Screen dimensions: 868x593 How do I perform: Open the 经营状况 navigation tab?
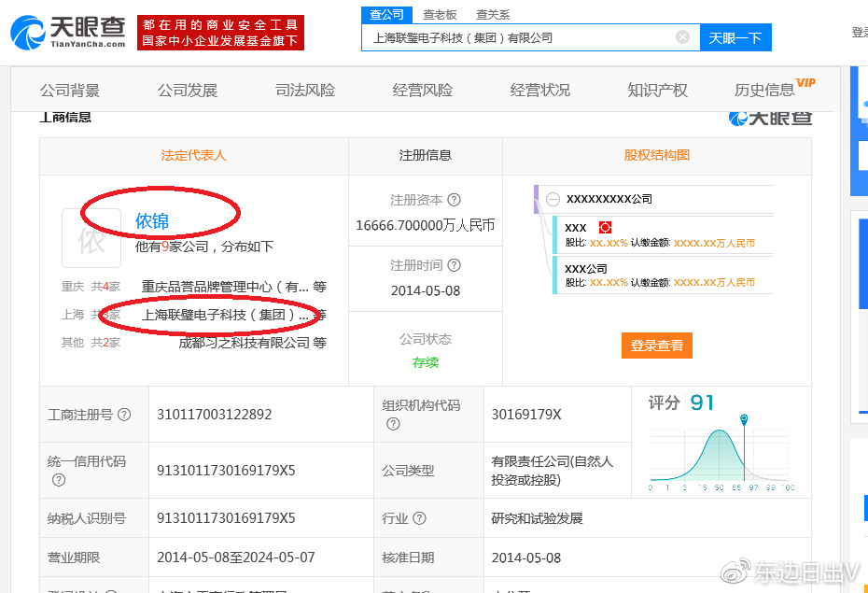pos(539,91)
